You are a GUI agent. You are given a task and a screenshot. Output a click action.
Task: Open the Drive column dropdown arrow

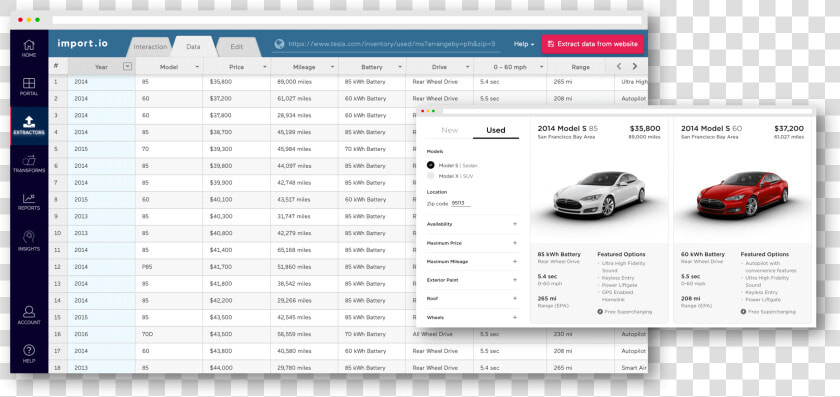coord(467,67)
